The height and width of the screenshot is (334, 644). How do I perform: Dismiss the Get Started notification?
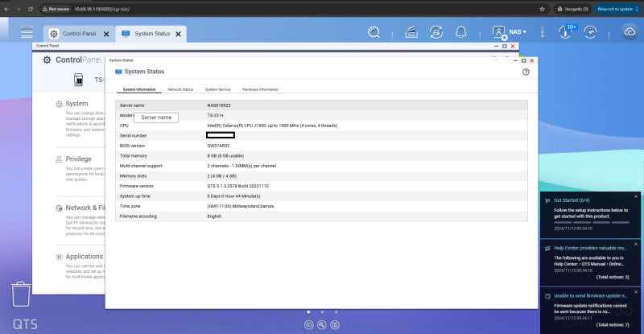click(x=636, y=196)
